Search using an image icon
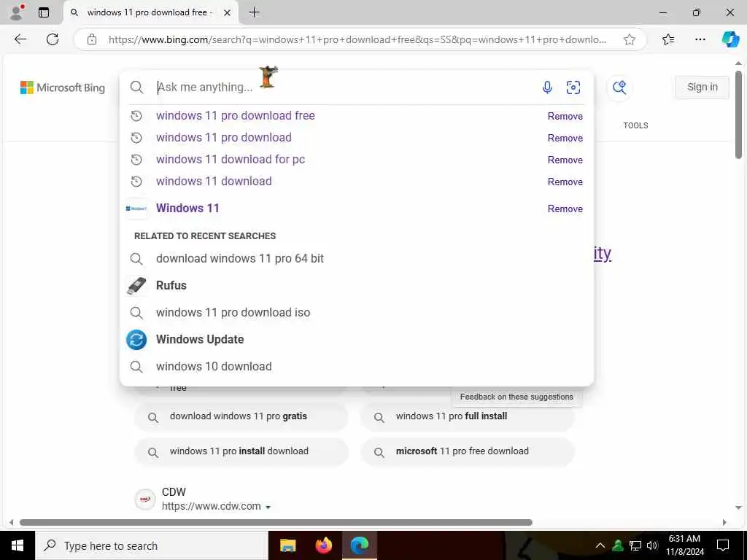 pos(573,87)
